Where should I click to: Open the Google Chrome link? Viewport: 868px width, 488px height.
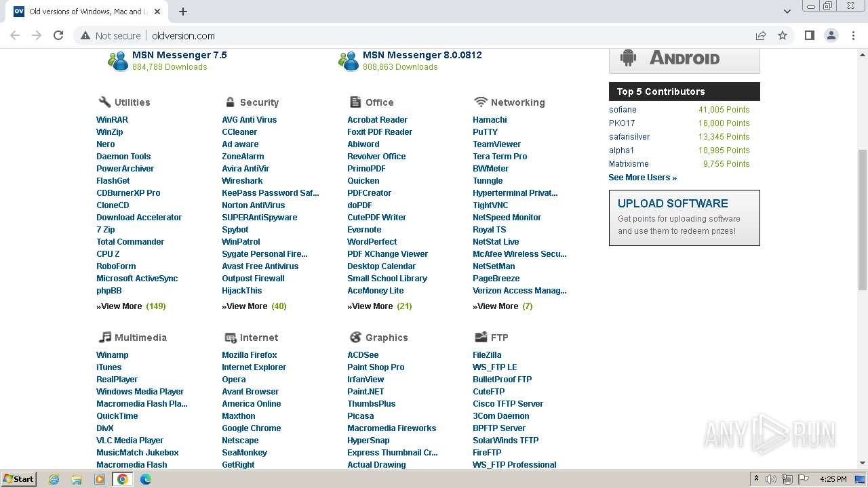click(x=252, y=428)
